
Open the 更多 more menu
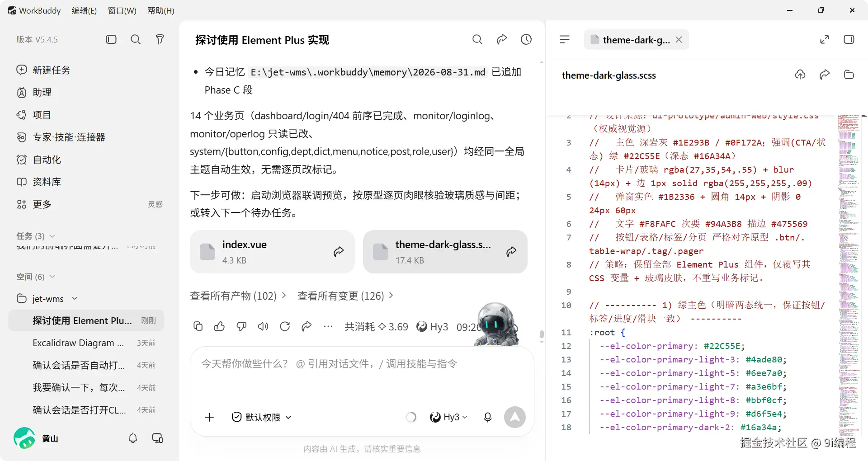click(34, 204)
